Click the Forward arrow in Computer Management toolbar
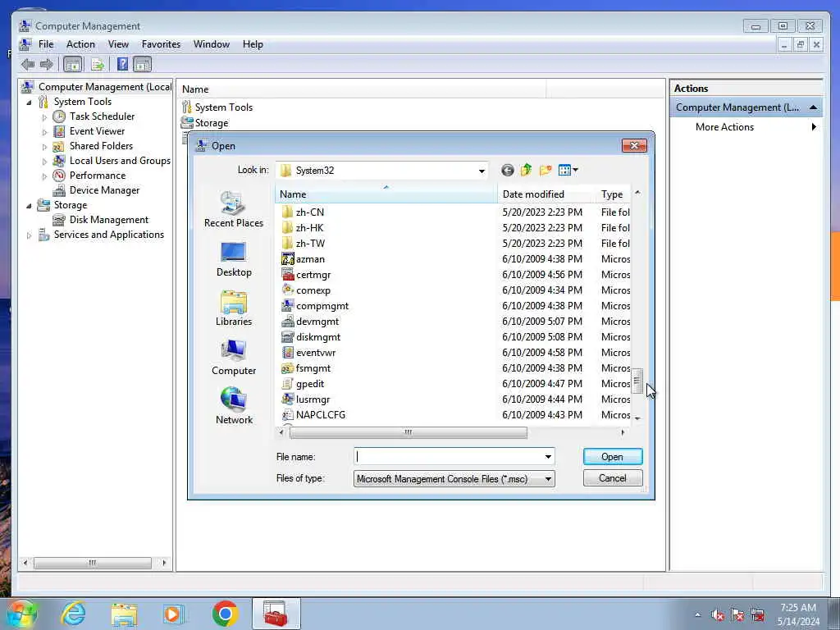This screenshot has height=630, width=840. pyautogui.click(x=47, y=65)
